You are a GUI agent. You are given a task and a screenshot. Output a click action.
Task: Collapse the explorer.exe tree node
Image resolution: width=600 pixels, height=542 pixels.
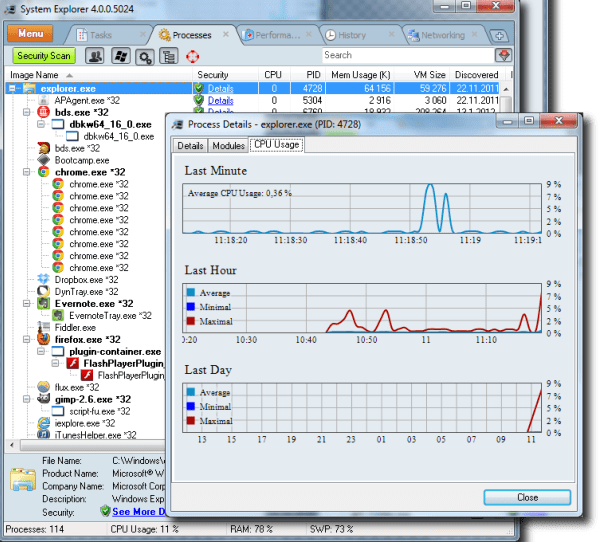pyautogui.click(x=12, y=88)
